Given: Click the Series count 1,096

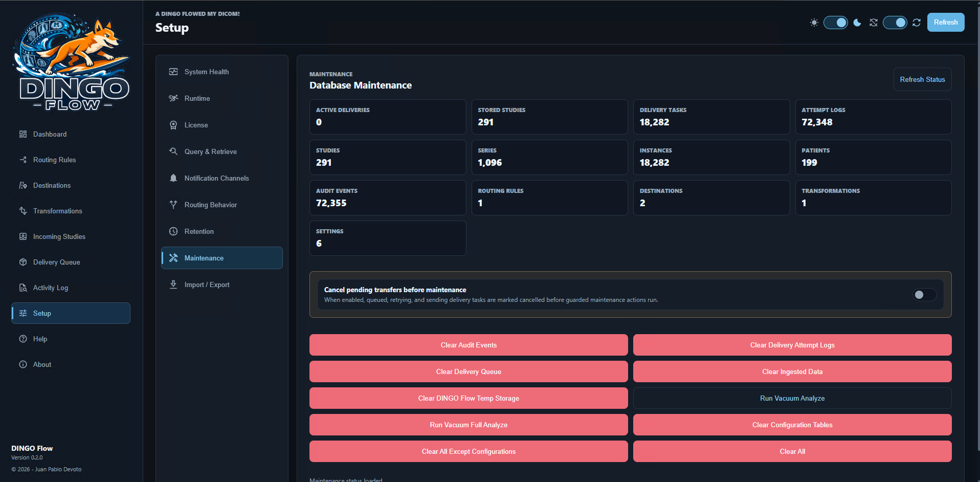Looking at the screenshot, I should pos(489,163).
